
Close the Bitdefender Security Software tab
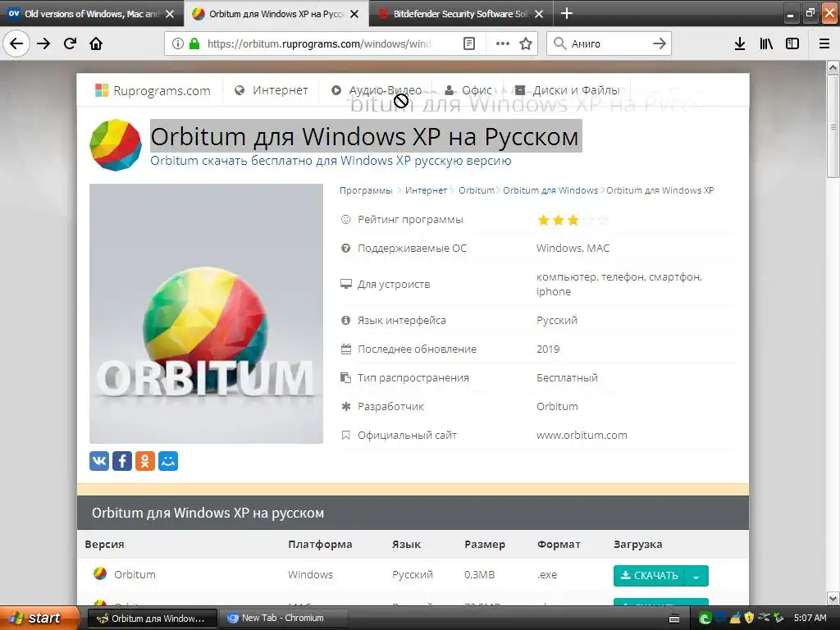click(539, 14)
